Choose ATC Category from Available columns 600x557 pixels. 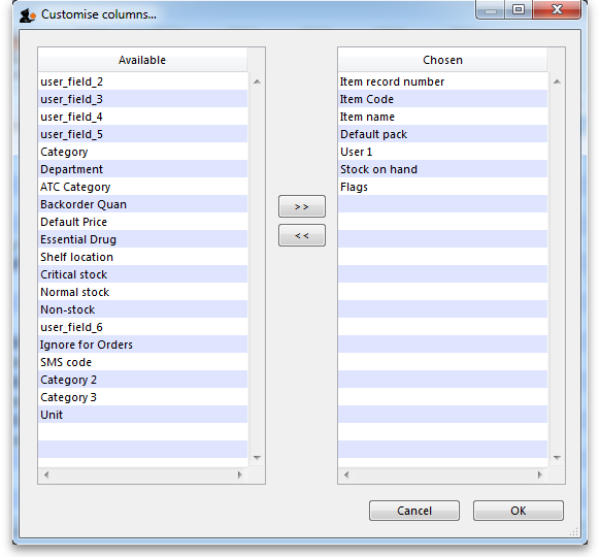coord(75,187)
